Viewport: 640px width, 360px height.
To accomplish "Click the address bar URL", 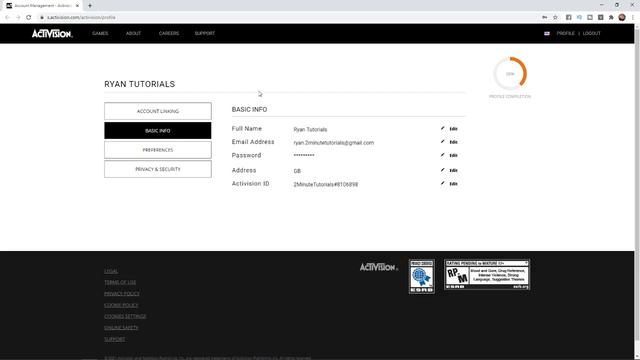I will pos(81,18).
